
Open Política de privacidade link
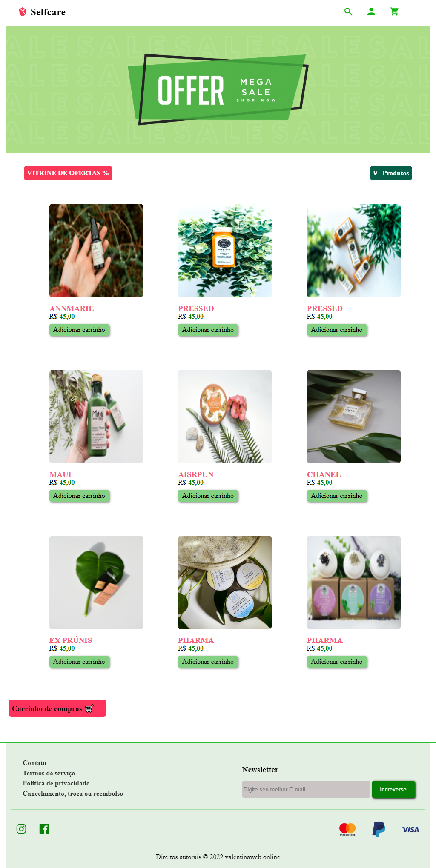(56, 783)
